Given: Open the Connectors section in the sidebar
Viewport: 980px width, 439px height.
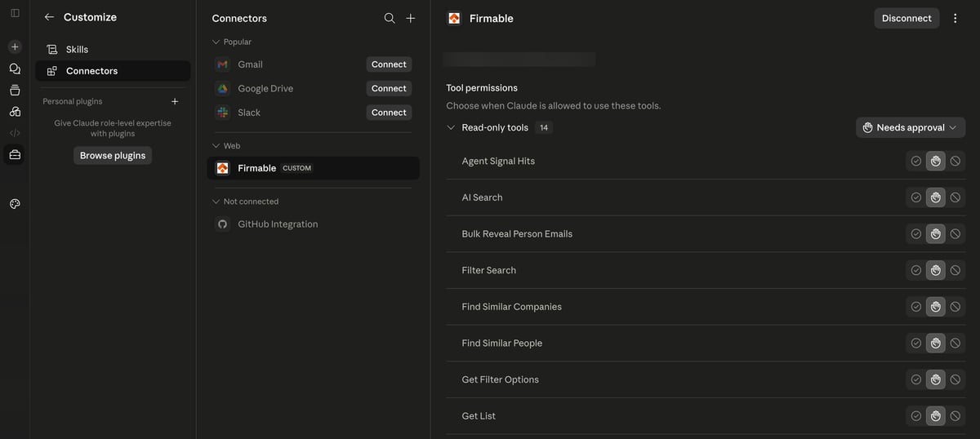Looking at the screenshot, I should pos(113,71).
